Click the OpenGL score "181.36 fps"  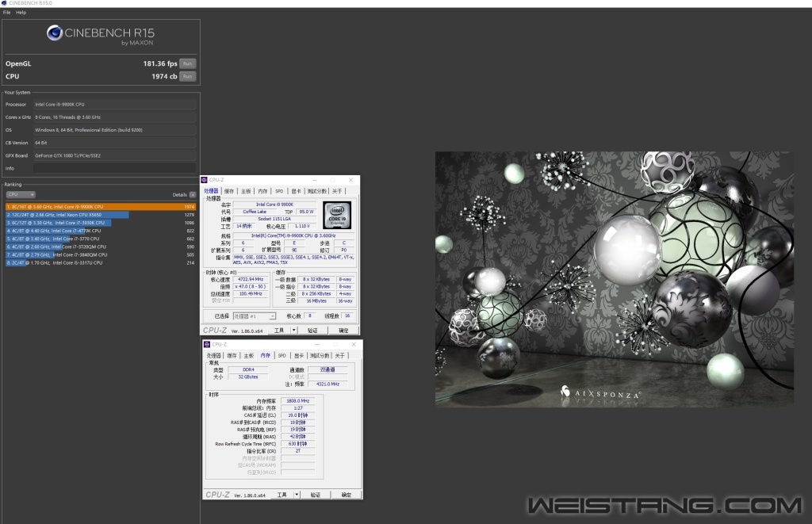click(160, 63)
